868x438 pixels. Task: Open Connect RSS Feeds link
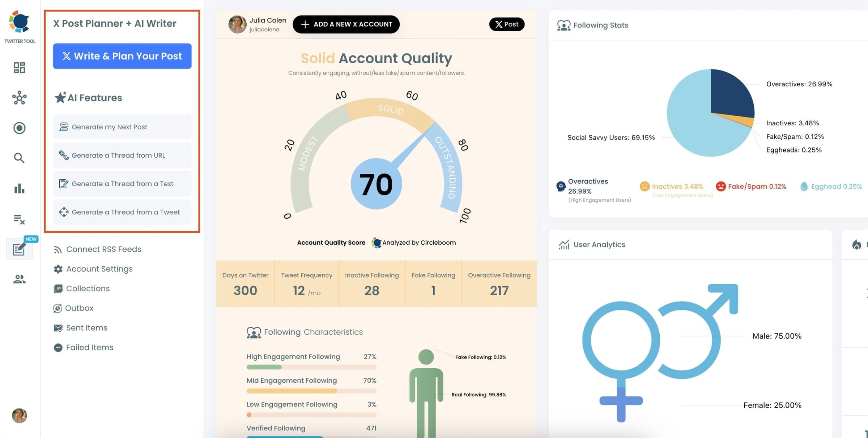(103, 249)
